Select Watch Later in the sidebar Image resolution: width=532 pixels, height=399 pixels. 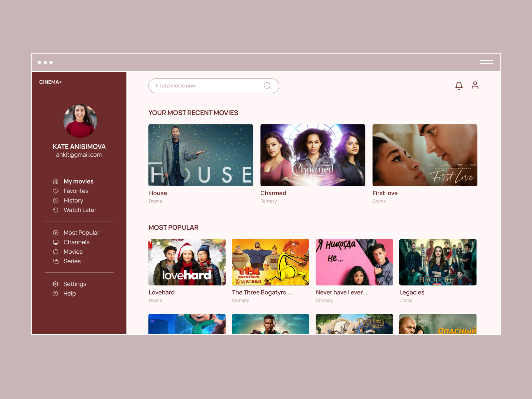(x=80, y=210)
